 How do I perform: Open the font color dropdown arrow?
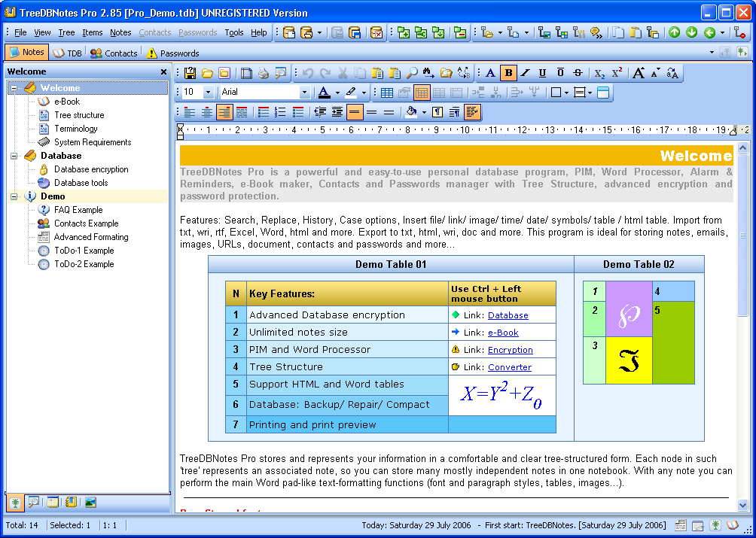[x=337, y=93]
